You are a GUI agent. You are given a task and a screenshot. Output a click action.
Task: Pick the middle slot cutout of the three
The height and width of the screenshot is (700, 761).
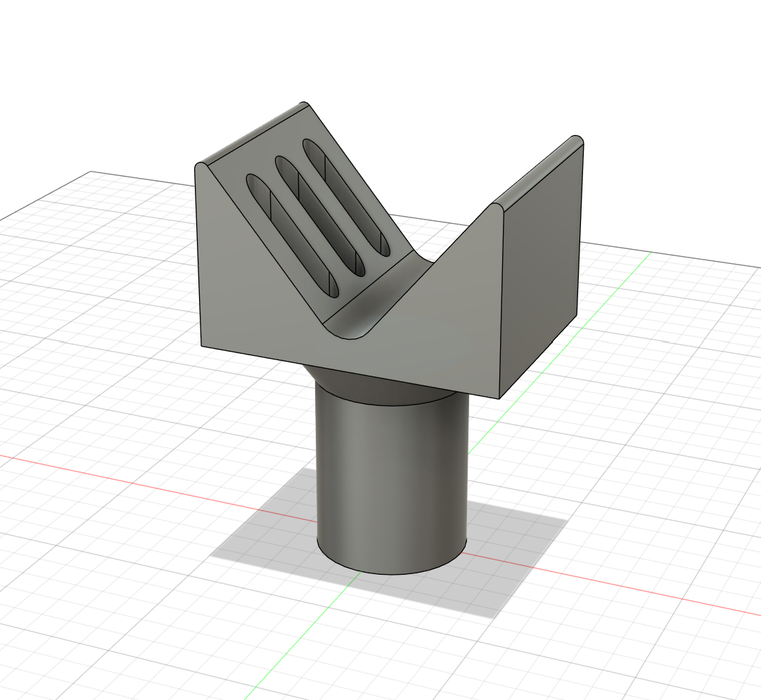(320, 216)
